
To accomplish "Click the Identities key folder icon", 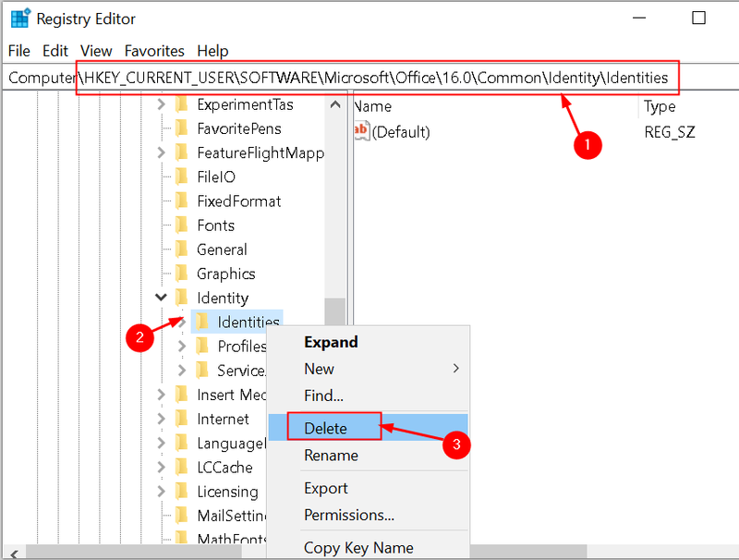I will [x=202, y=322].
